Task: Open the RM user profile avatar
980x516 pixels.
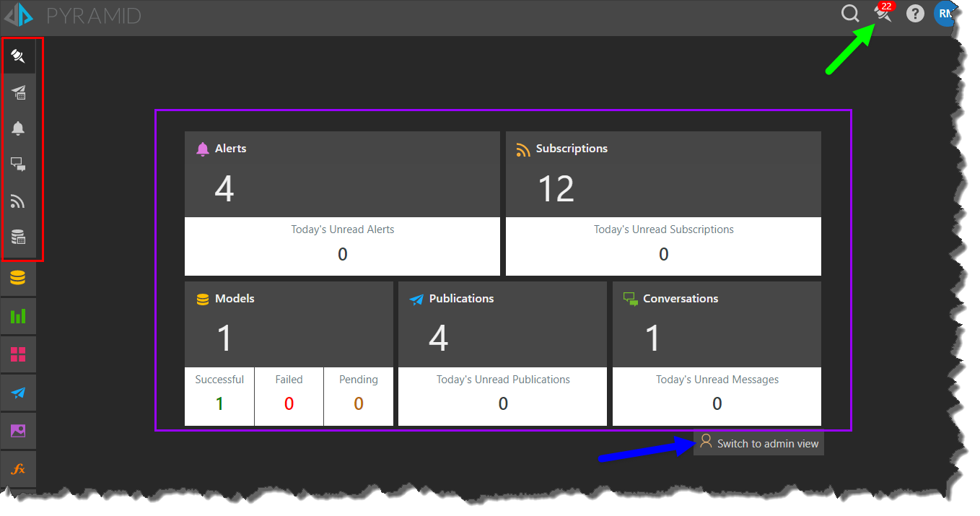Action: [945, 14]
